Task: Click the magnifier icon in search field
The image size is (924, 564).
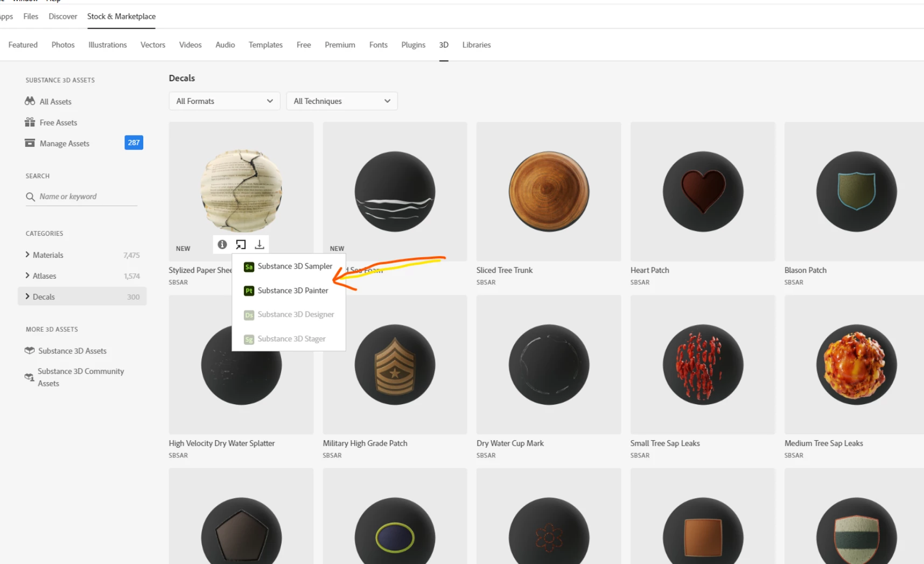Action: (30, 197)
